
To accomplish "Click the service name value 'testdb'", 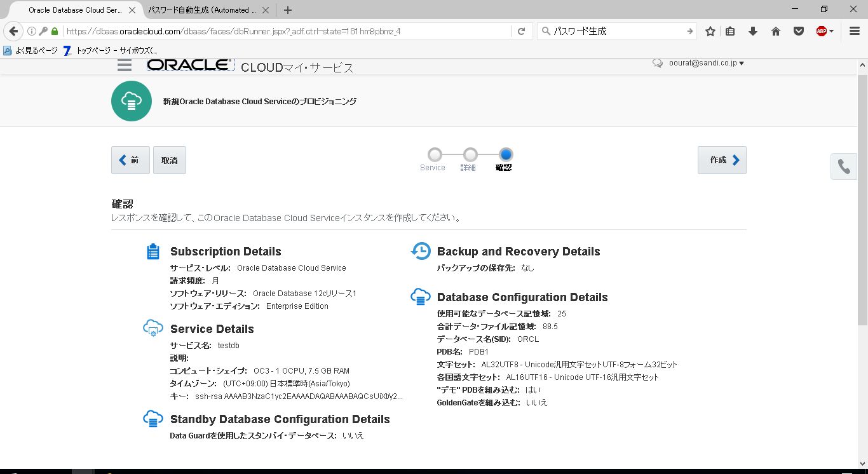I will tap(228, 346).
